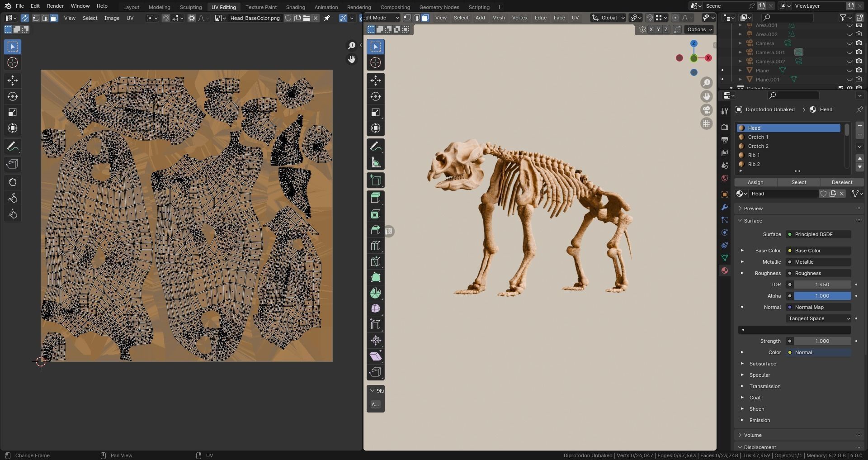Screen dimensions: 868x460
Task: Open the Edit Mode dropdown
Action: pos(381,18)
